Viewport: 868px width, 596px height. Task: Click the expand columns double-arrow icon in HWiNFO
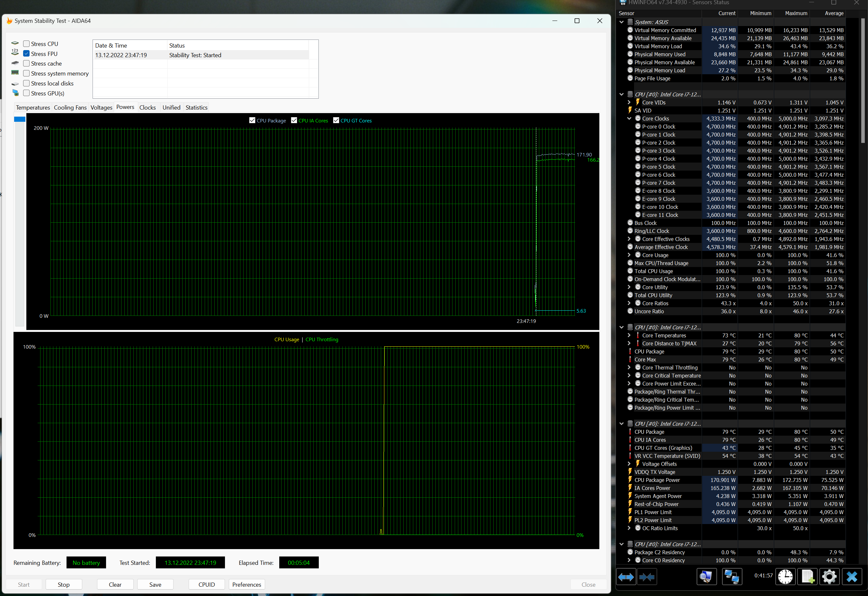pyautogui.click(x=626, y=577)
